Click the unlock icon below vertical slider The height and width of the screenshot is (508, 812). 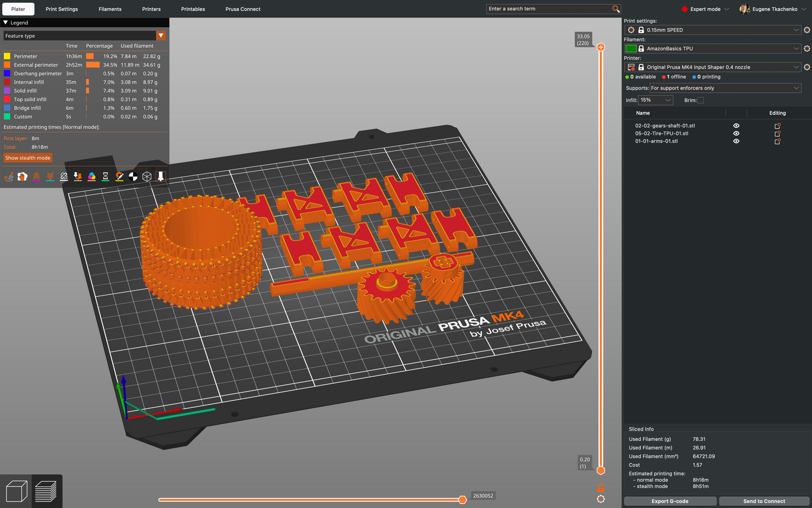tap(600, 487)
